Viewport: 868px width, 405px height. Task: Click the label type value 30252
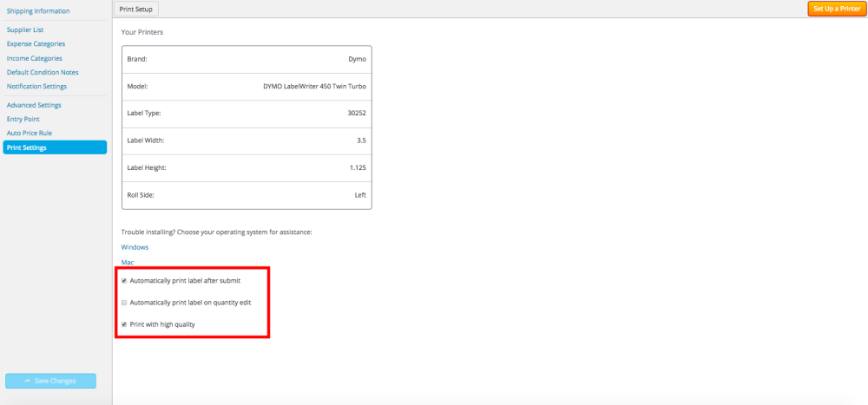click(x=357, y=114)
